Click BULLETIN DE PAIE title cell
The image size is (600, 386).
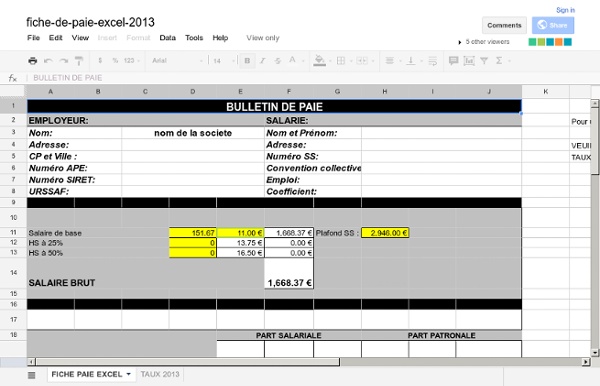click(274, 107)
